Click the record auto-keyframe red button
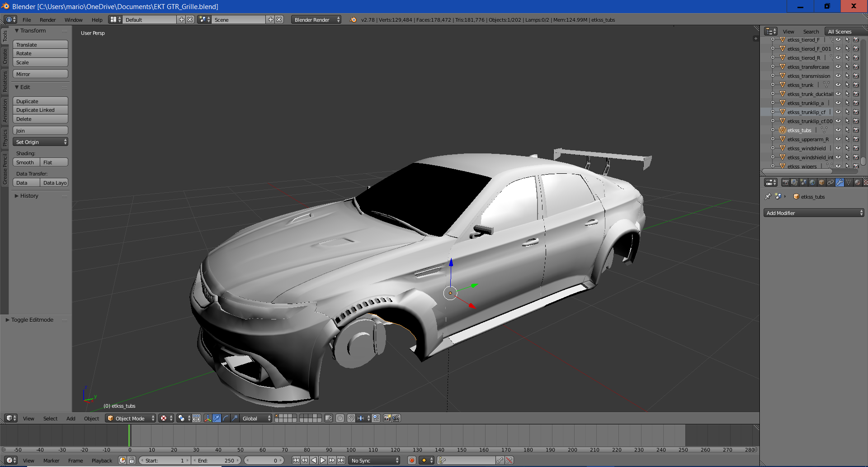This screenshot has height=467, width=868. pos(411,460)
